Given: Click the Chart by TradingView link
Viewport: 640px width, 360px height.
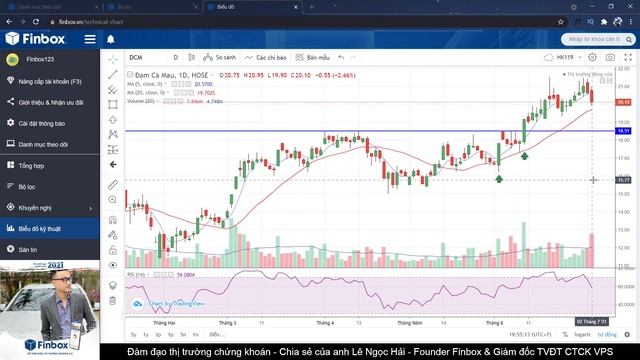Looking at the screenshot, I should [176, 304].
